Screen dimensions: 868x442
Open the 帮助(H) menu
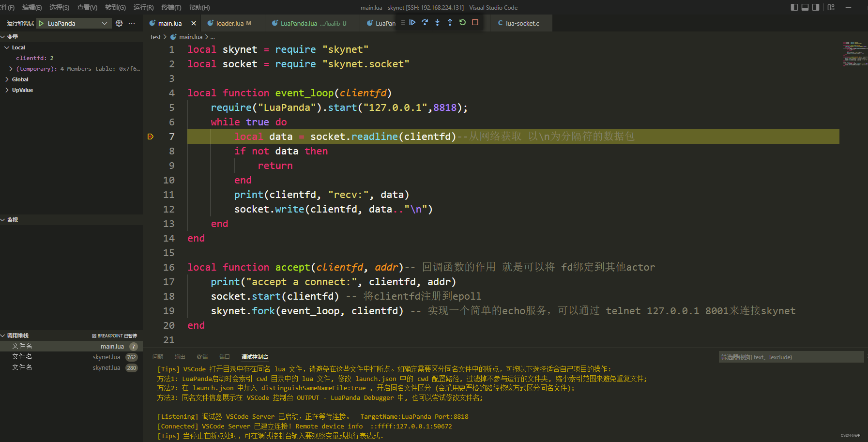(x=199, y=7)
